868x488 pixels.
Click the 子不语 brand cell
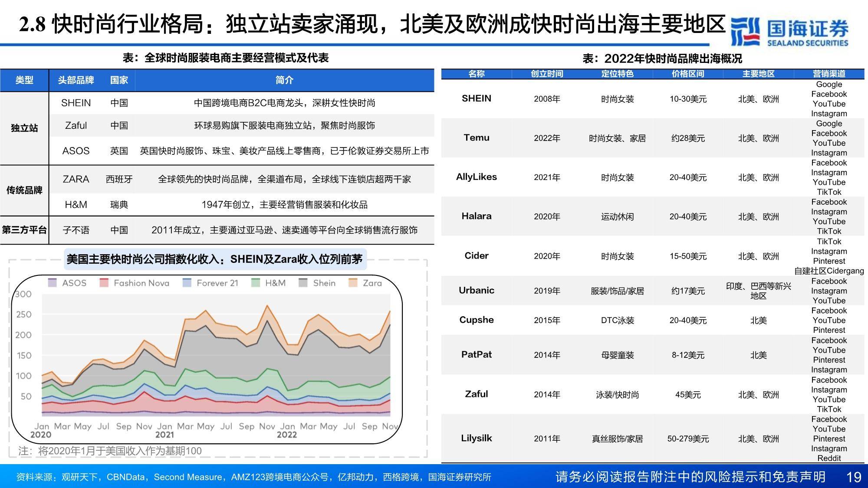76,230
